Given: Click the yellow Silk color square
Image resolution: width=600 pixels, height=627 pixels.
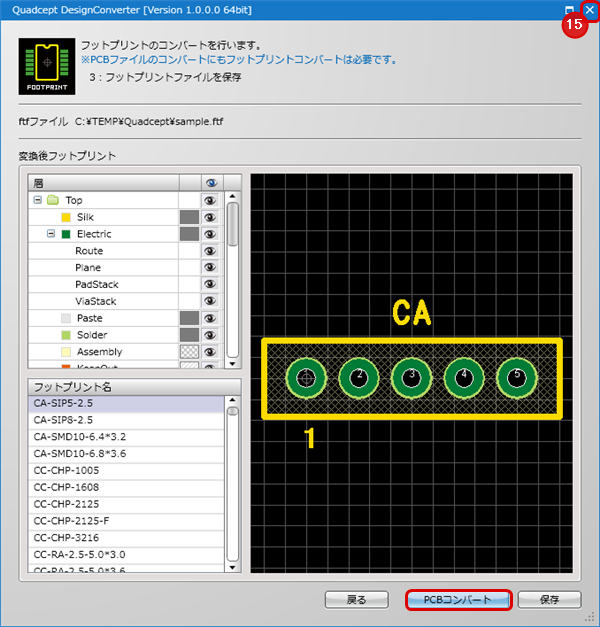Looking at the screenshot, I should [x=66, y=217].
